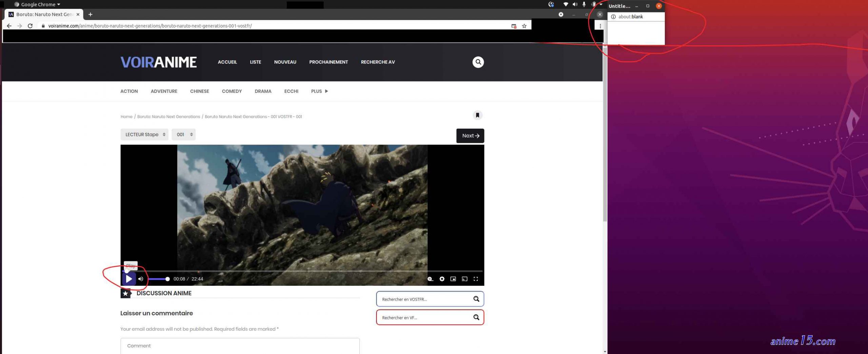868x354 pixels.
Task: View site security lock info
Action: click(x=43, y=26)
